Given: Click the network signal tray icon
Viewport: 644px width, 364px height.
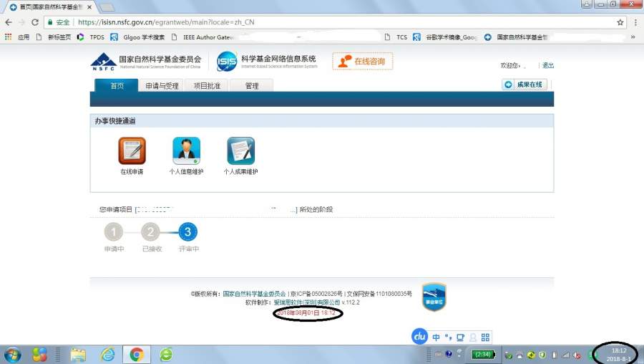Looking at the screenshot, I should 566,355.
